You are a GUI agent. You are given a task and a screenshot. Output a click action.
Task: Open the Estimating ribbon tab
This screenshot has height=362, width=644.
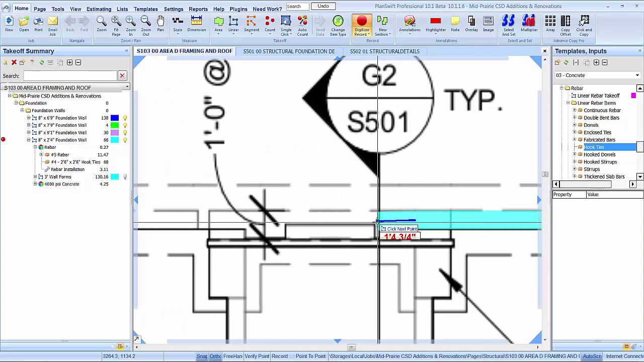point(99,9)
